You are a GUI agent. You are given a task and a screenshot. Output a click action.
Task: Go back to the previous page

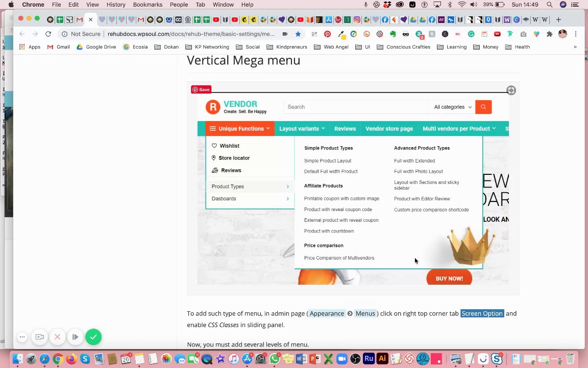(x=22, y=34)
